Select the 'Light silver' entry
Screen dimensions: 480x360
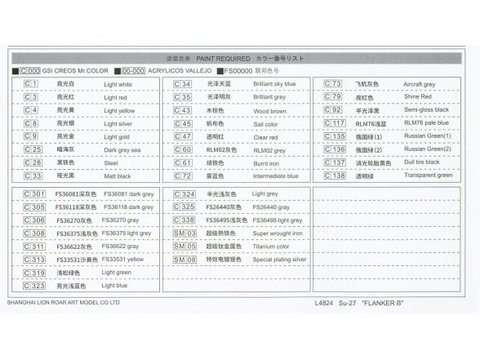(x=118, y=124)
